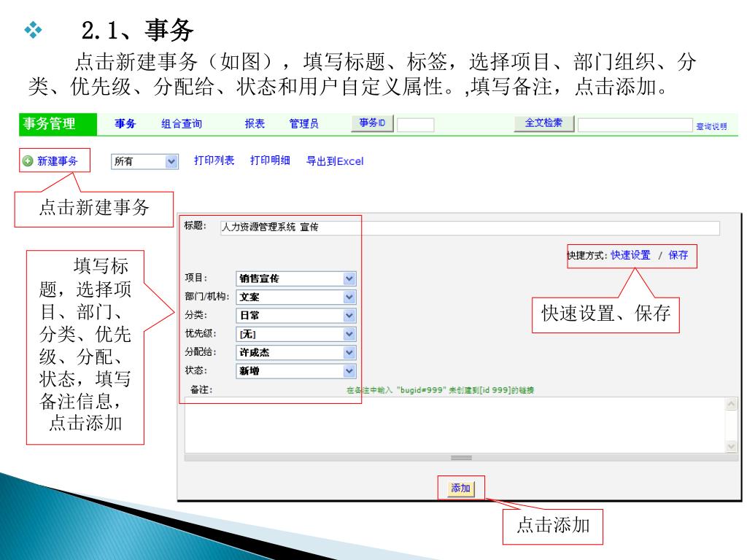
Task: Expand the 项目 dropdown showing 销售宣传
Action: tap(296, 279)
